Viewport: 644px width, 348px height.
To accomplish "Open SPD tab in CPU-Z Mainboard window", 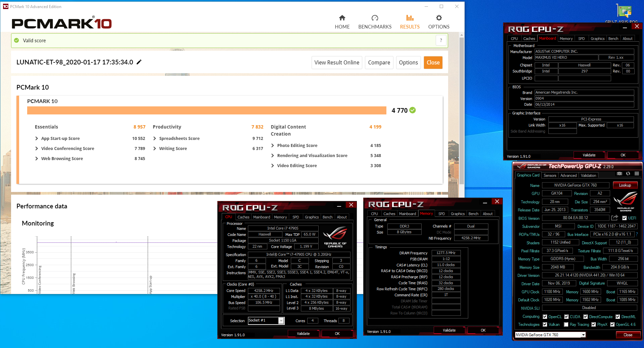I will 582,39.
